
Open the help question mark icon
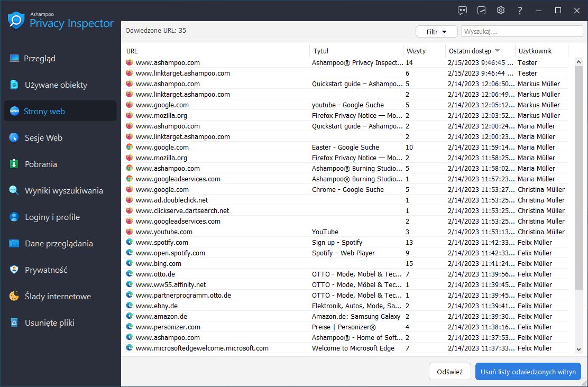tap(520, 11)
